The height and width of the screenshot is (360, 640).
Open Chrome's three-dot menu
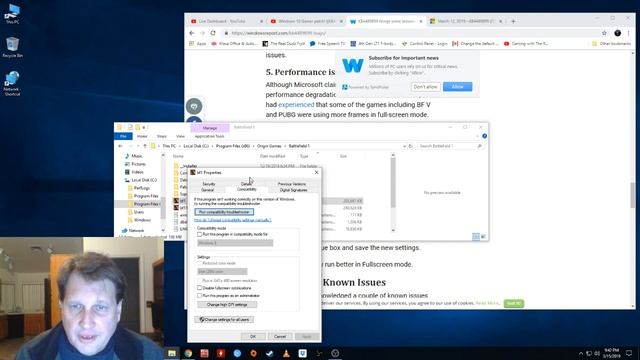tap(629, 33)
